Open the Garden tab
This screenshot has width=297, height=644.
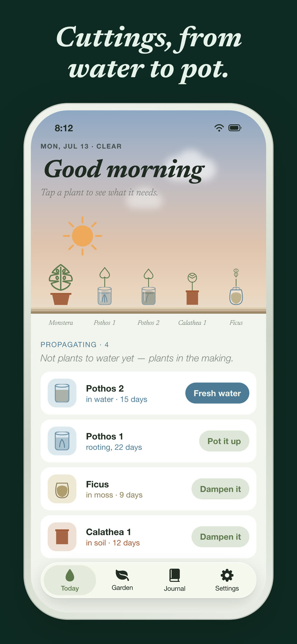[122, 580]
